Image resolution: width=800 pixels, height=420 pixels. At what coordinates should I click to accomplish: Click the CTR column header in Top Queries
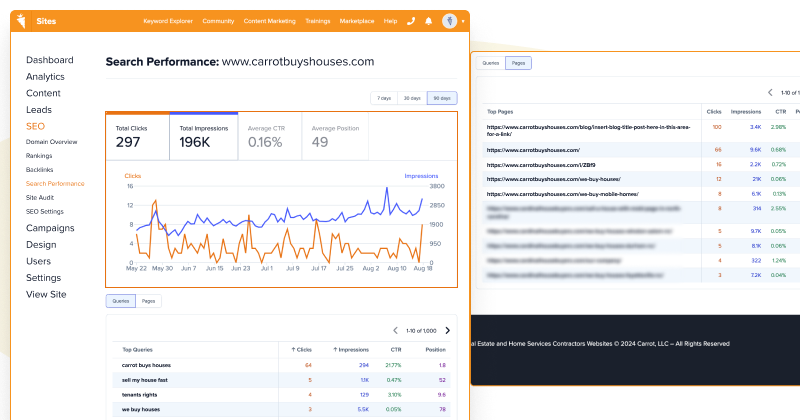(x=396, y=350)
